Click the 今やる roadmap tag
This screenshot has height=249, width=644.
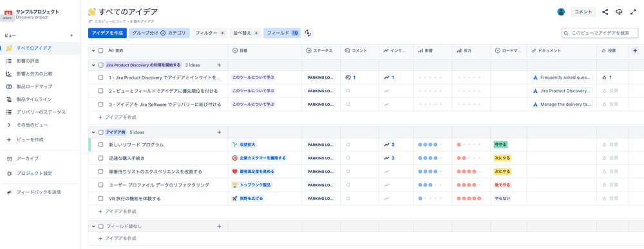pos(500,145)
